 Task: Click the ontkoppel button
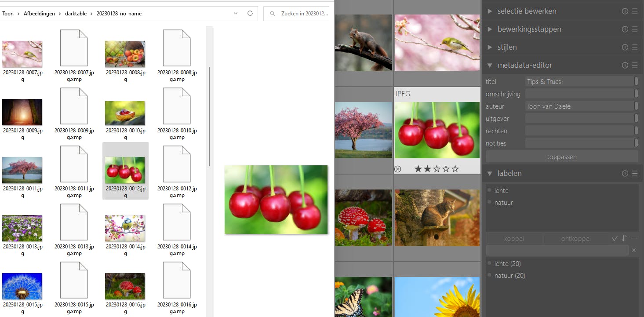pyautogui.click(x=576, y=239)
